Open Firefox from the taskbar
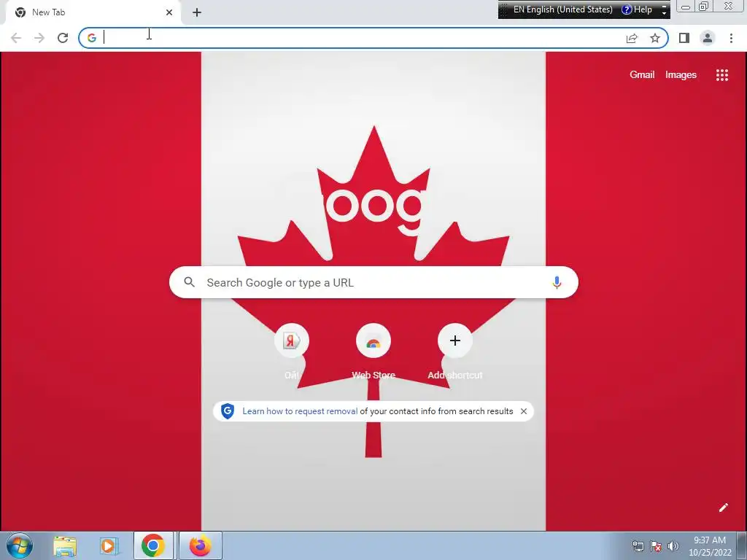The height and width of the screenshot is (560, 747). 200,545
